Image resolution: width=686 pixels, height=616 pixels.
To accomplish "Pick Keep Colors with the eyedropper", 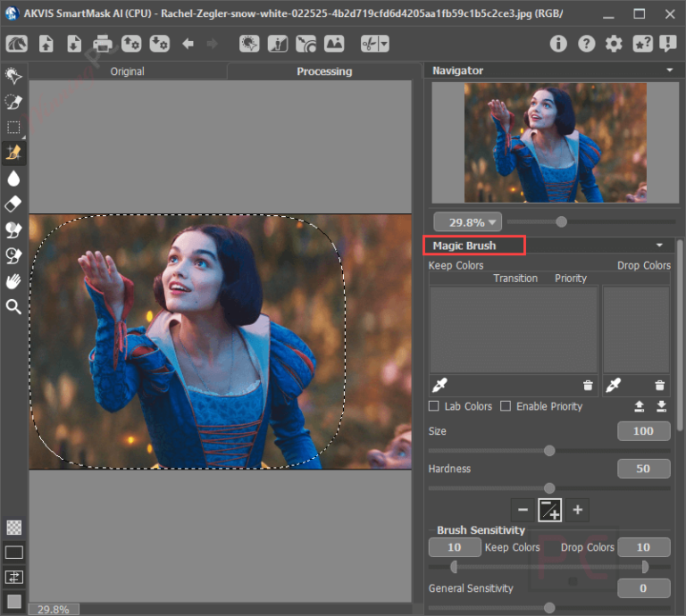I will pyautogui.click(x=439, y=385).
